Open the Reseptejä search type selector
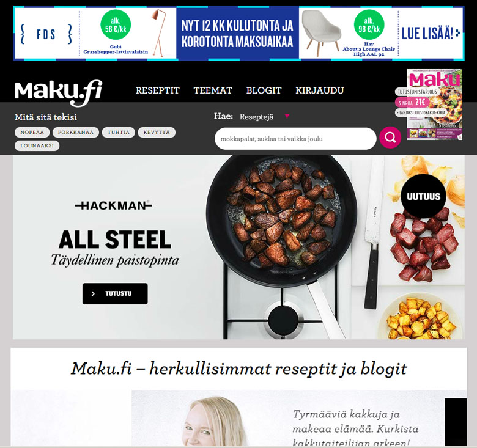477x448 pixels. [x=256, y=117]
